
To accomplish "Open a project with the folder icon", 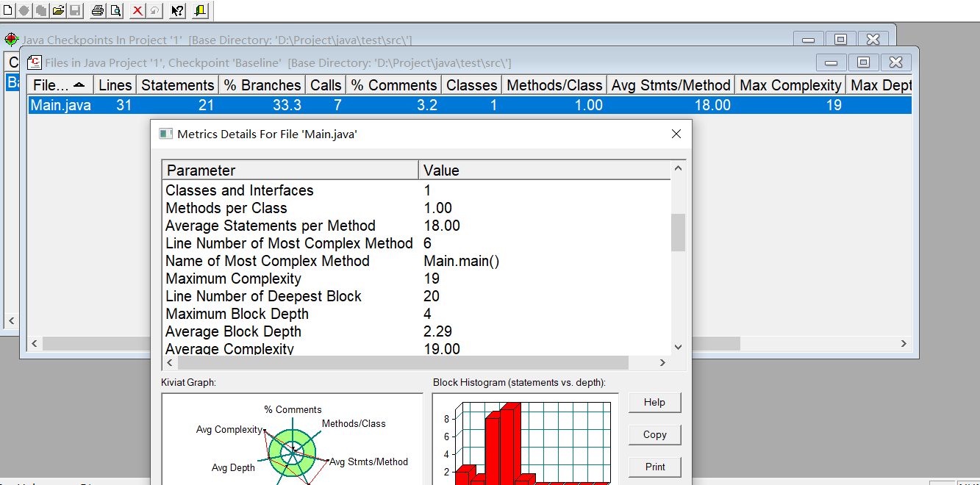I will tap(58, 10).
